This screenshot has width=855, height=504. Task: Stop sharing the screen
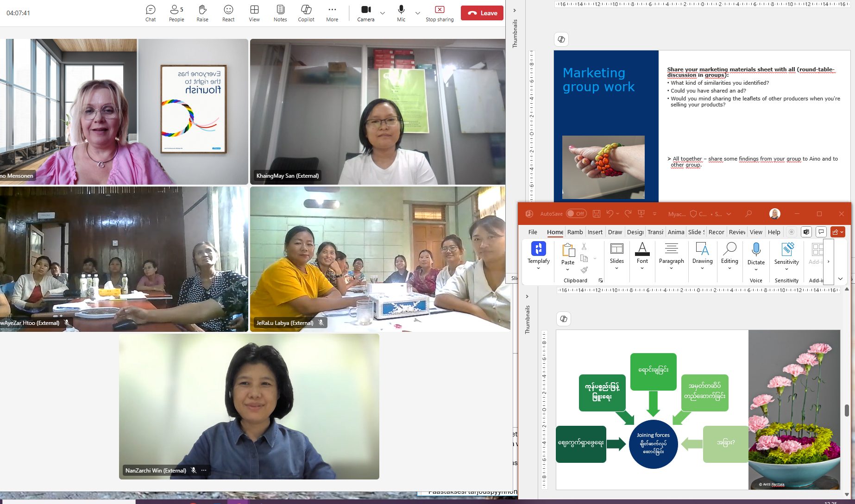(440, 13)
